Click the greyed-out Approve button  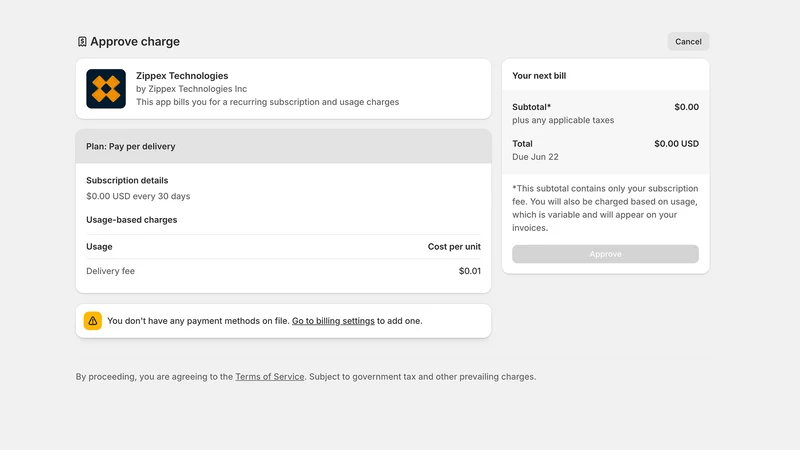click(x=605, y=254)
